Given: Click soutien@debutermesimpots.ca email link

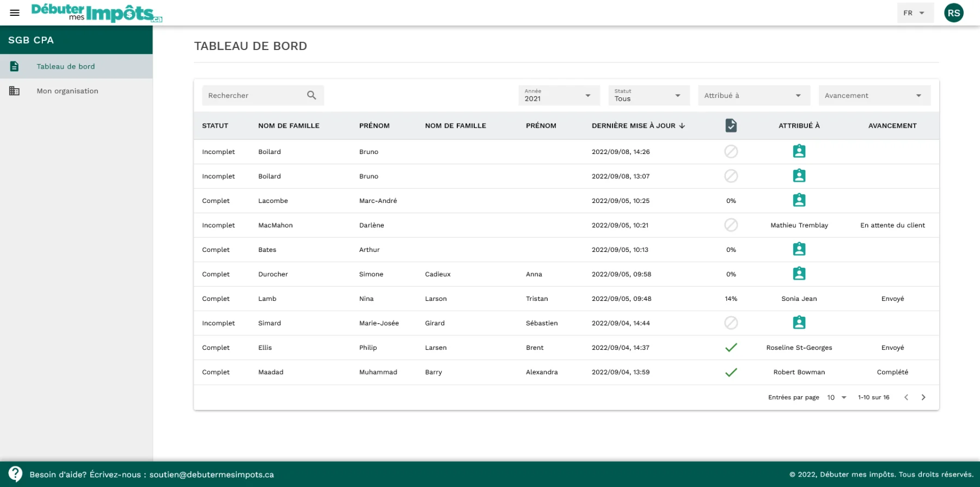Looking at the screenshot, I should [x=212, y=474].
